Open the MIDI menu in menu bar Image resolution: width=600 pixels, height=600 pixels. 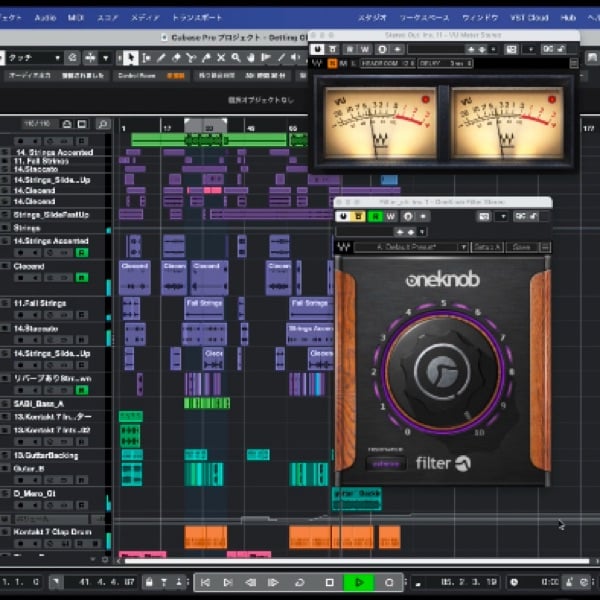(x=76, y=18)
